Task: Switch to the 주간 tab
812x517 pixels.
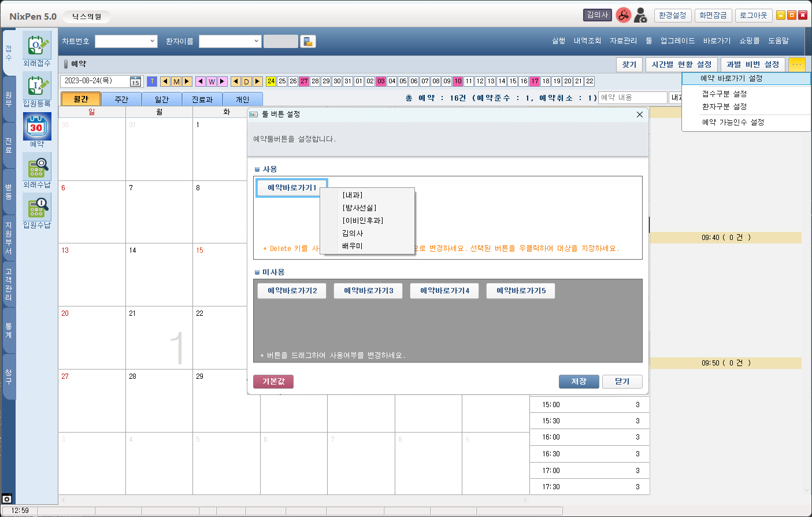Action: click(121, 99)
